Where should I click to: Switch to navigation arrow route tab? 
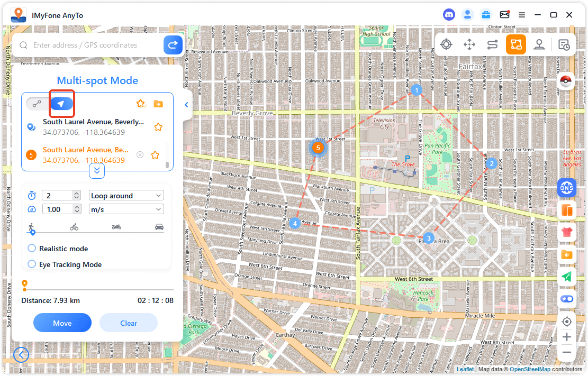point(61,104)
